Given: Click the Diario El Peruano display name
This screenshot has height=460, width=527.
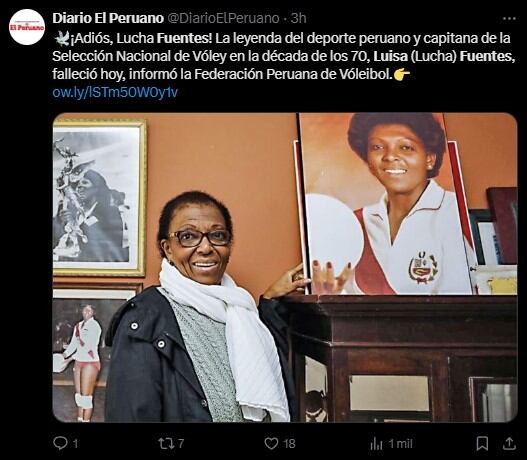Looking at the screenshot, I should pos(108,18).
